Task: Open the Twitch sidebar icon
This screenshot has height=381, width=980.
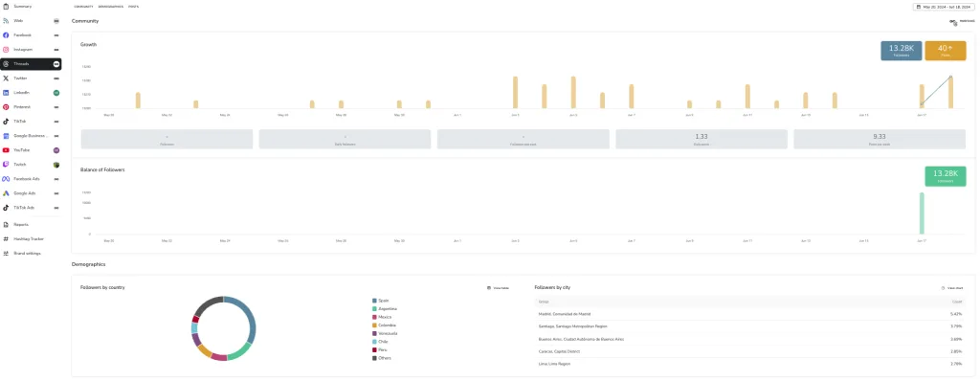Action: [6, 165]
